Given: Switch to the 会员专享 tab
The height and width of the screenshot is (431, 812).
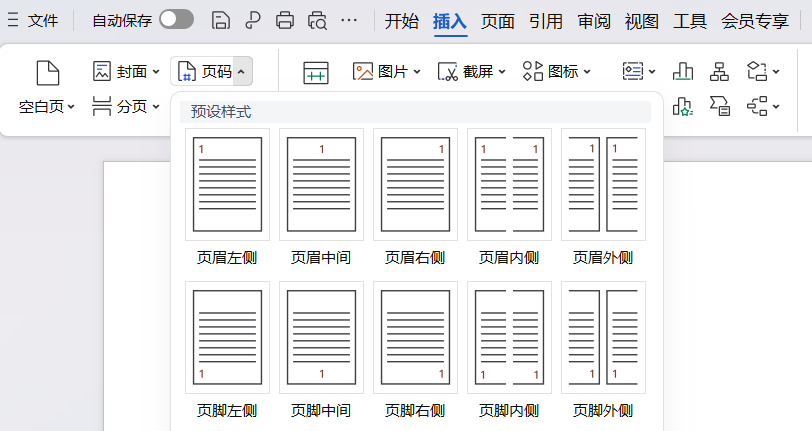Looking at the screenshot, I should [755, 21].
